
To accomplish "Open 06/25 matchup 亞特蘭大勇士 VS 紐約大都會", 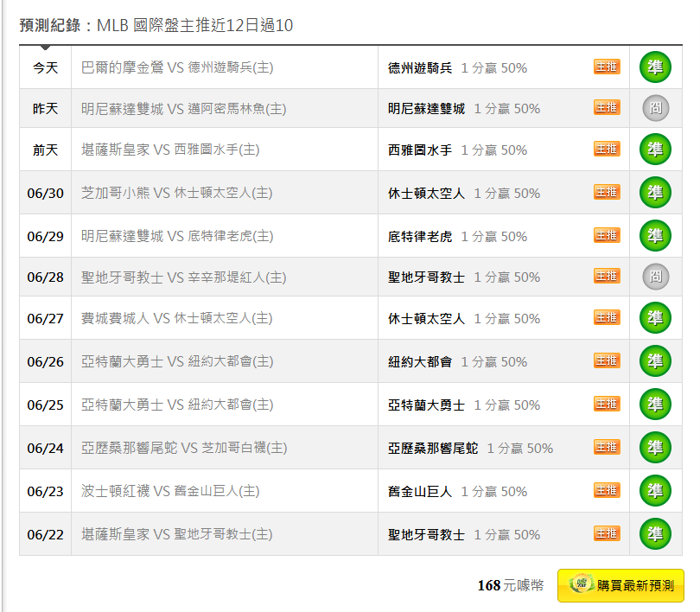I will [x=177, y=405].
